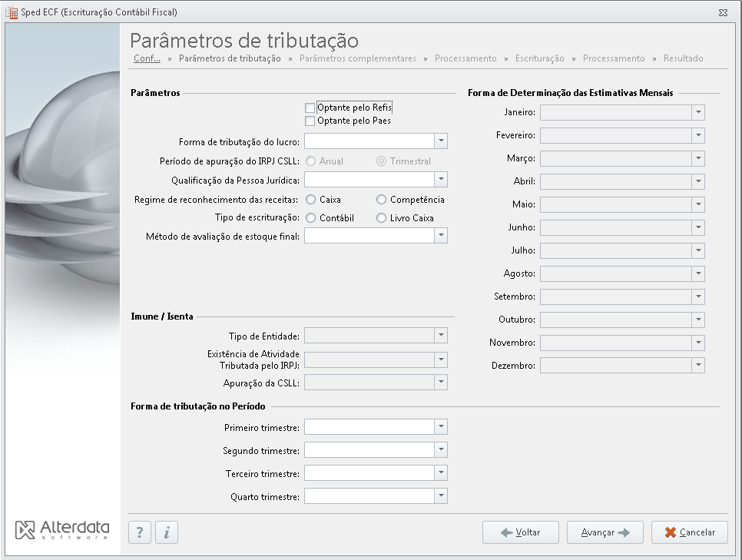The image size is (742, 560).
Task: Click the Sped ECF title bar app icon
Action: (x=12, y=13)
